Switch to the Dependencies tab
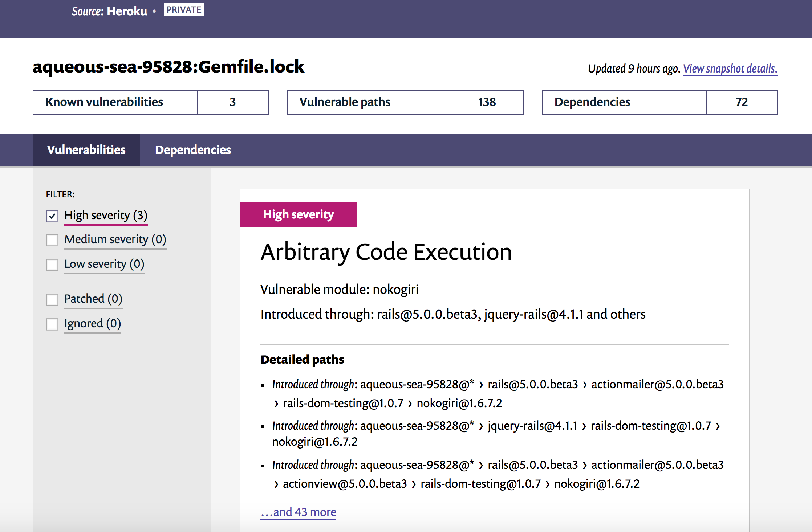Viewport: 812px width, 532px height. click(x=193, y=150)
